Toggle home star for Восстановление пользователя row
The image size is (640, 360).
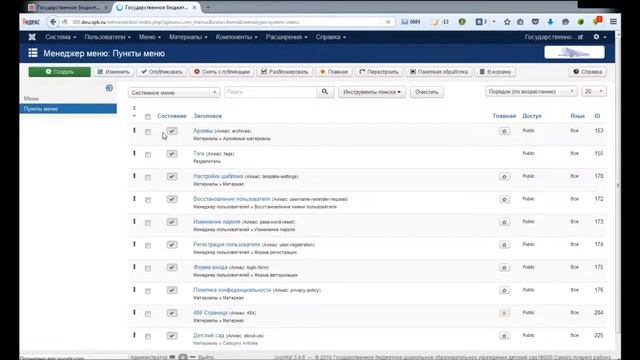pos(504,199)
